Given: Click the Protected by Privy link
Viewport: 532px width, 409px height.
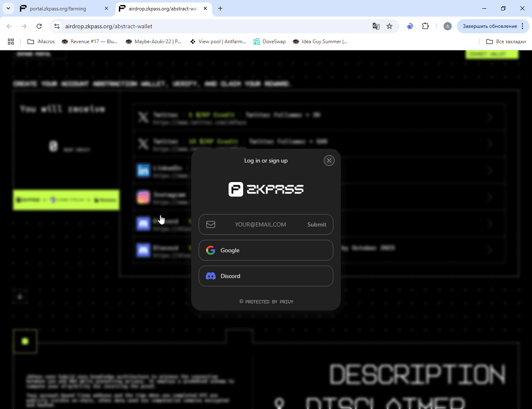Looking at the screenshot, I should coord(266,302).
